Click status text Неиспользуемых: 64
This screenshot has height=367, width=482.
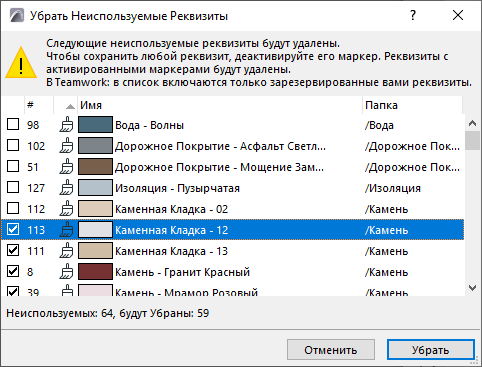pos(61,314)
